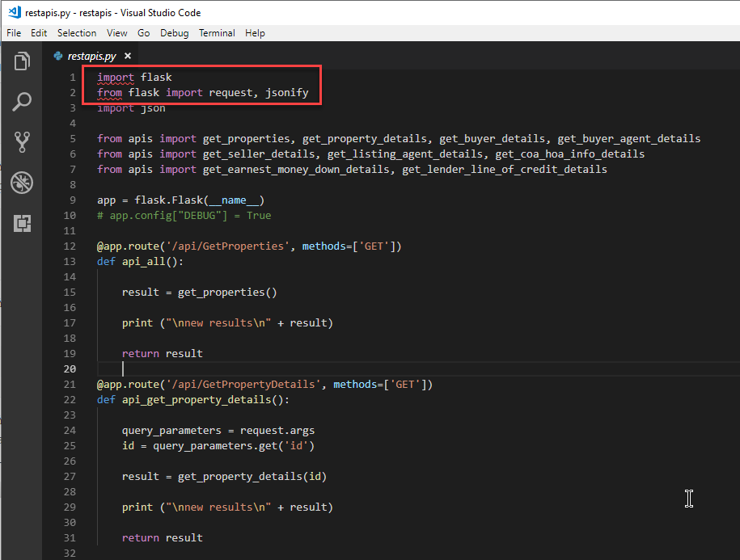Click 'request.args' on line 24
The image size is (740, 560).
coord(277,431)
